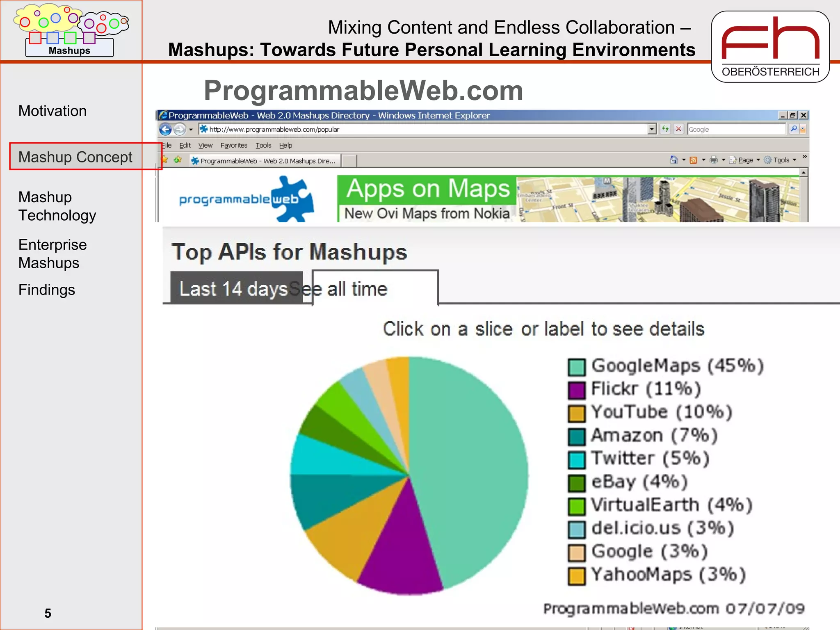Click the red Stop loading icon
Screen dimensions: 840x630
(679, 129)
